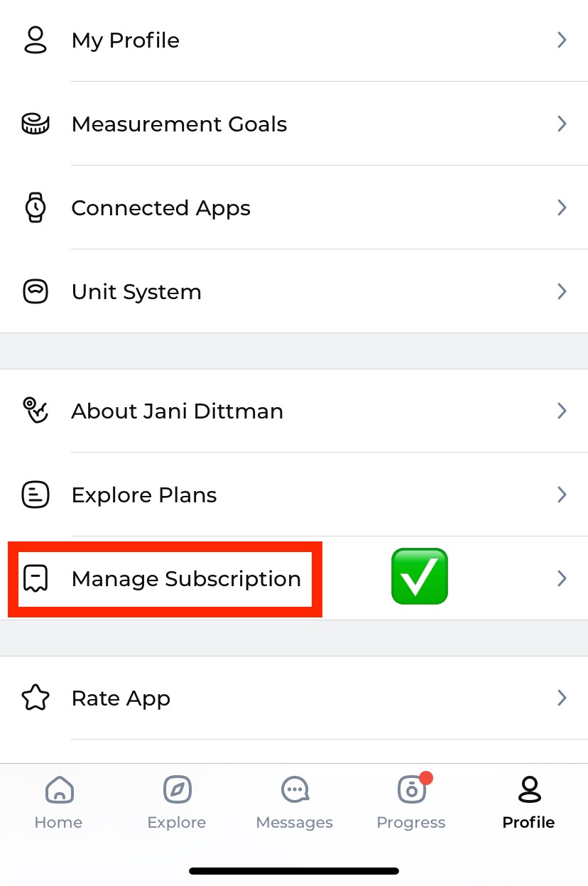Image resolution: width=588 pixels, height=886 pixels.
Task: Click the Profile tab person icon
Action: coord(528,789)
